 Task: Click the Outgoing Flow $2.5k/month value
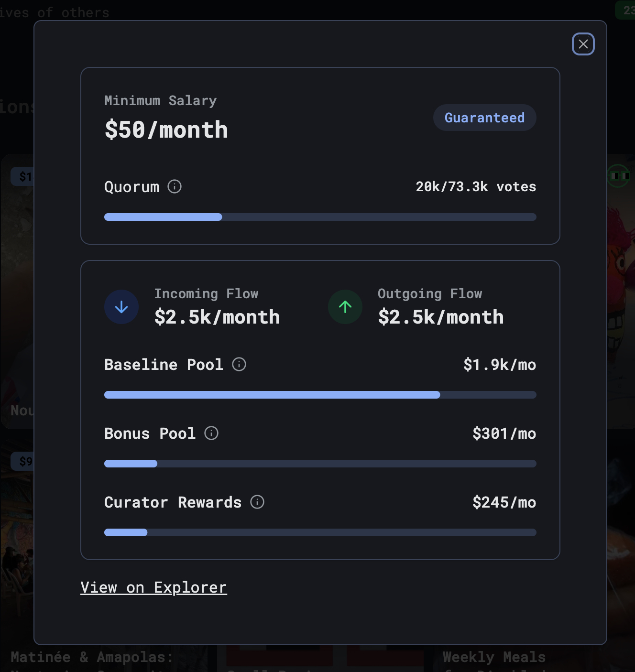point(441,317)
